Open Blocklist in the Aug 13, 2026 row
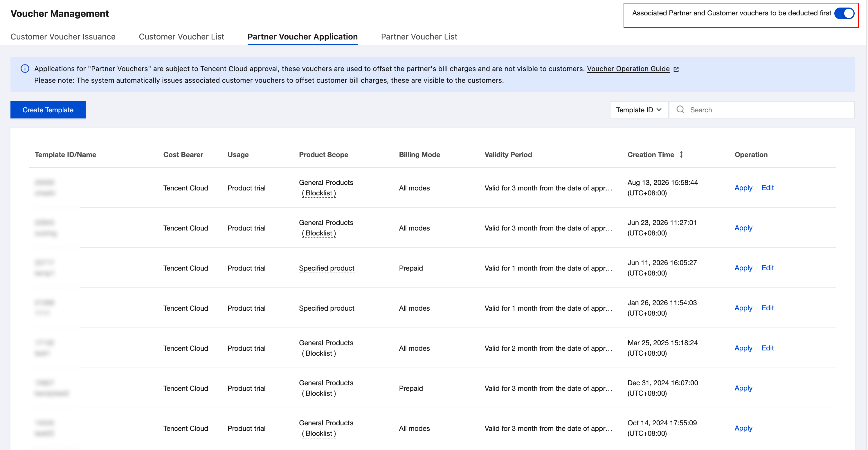 pyautogui.click(x=319, y=193)
